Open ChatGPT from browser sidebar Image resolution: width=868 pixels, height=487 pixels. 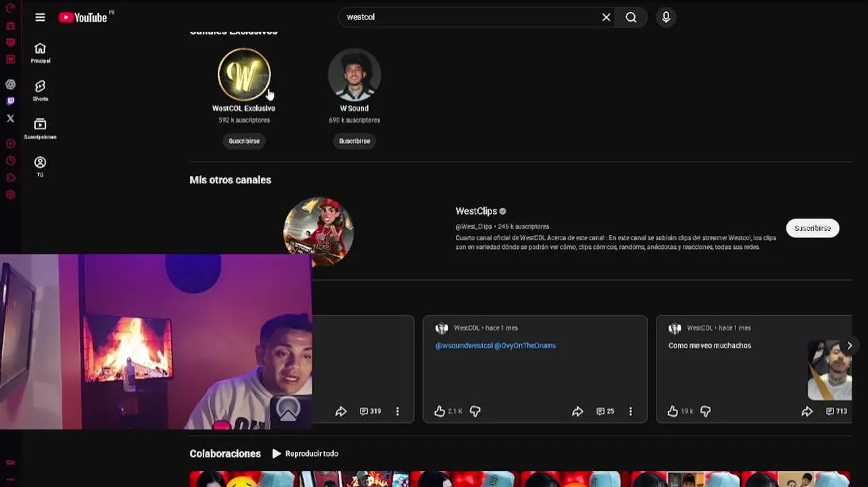[x=10, y=85]
